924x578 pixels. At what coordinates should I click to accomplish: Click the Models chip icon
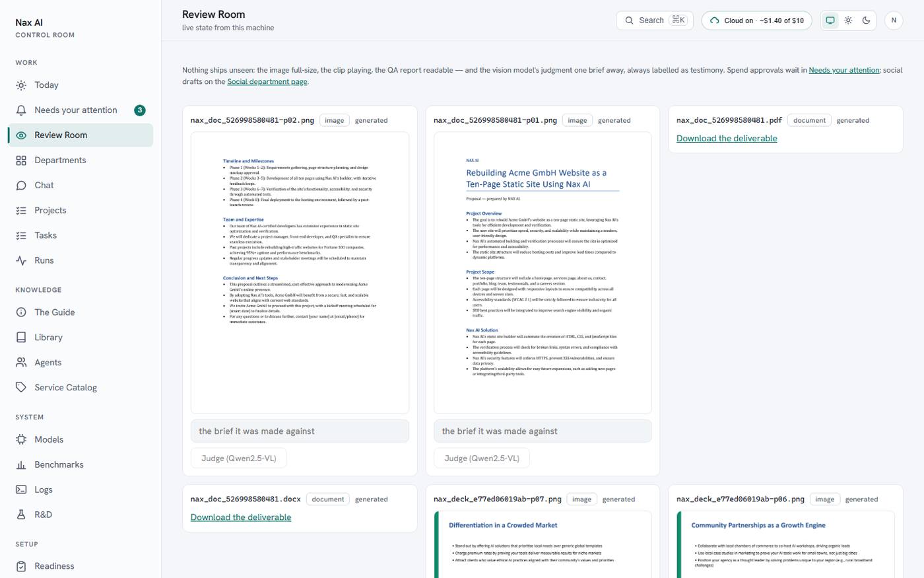pyautogui.click(x=21, y=440)
